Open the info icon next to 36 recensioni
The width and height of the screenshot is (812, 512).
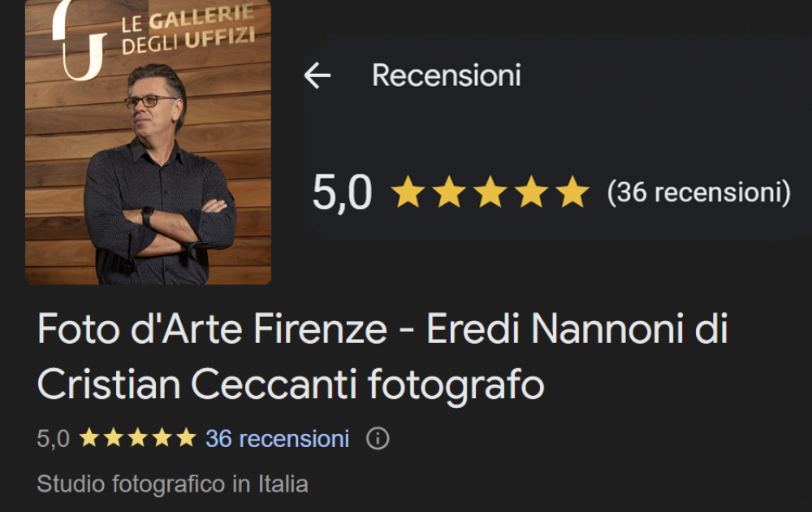pyautogui.click(x=378, y=438)
